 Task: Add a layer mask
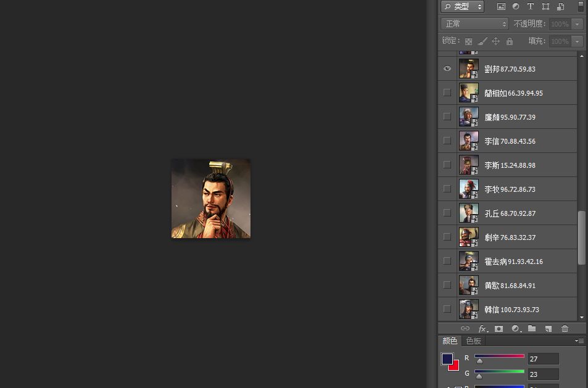click(x=499, y=329)
